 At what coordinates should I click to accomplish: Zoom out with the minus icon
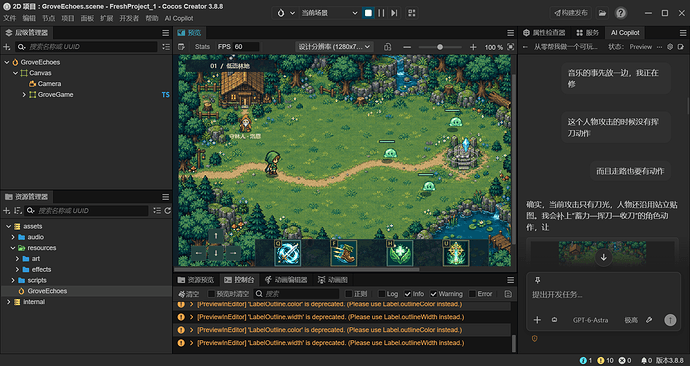407,47
